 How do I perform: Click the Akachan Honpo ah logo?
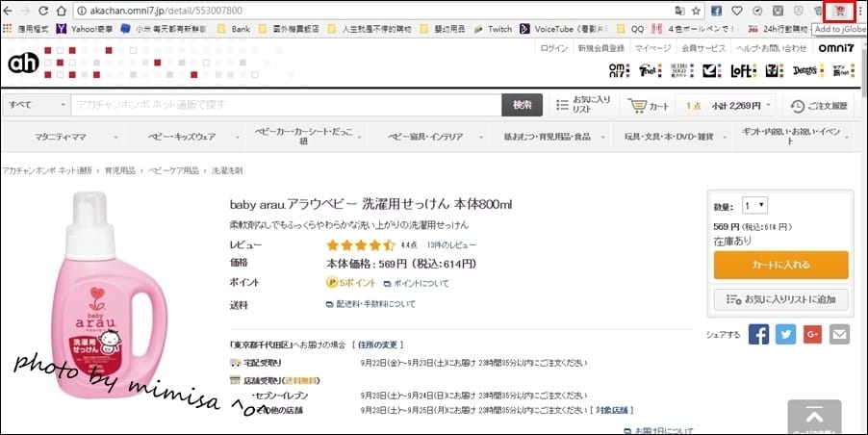point(23,64)
